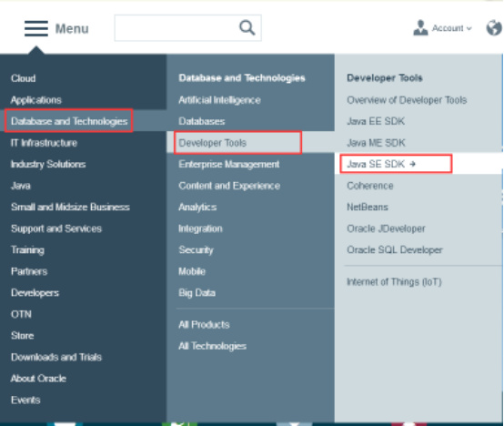
Task: Click the All Technologies link
Action: (213, 346)
